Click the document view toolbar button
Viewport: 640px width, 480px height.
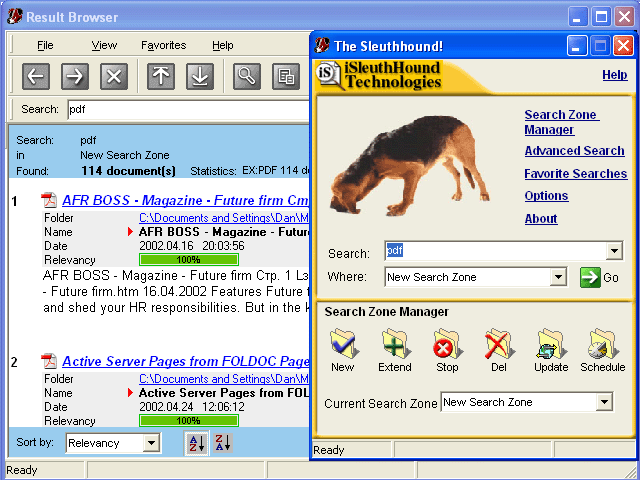tap(286, 76)
